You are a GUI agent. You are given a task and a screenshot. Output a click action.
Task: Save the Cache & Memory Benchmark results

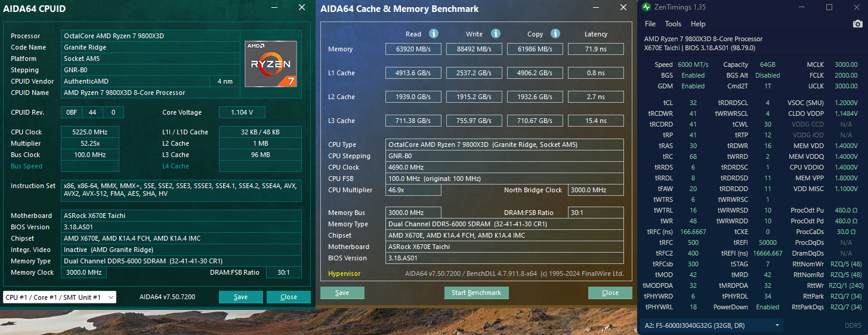click(342, 293)
